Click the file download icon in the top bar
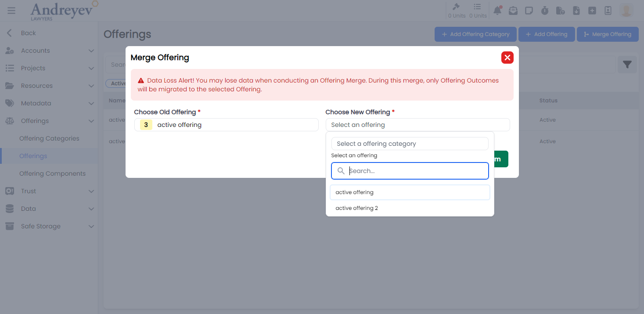The width and height of the screenshot is (644, 314). tap(576, 10)
